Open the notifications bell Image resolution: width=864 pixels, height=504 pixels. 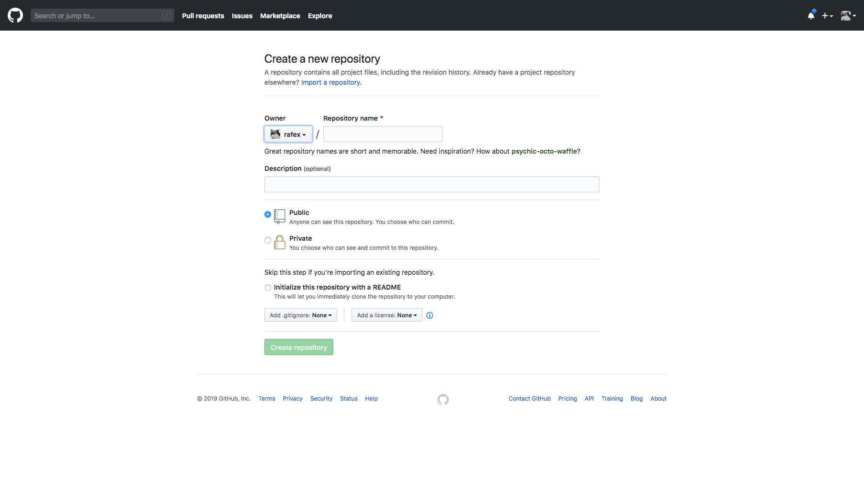click(x=810, y=15)
